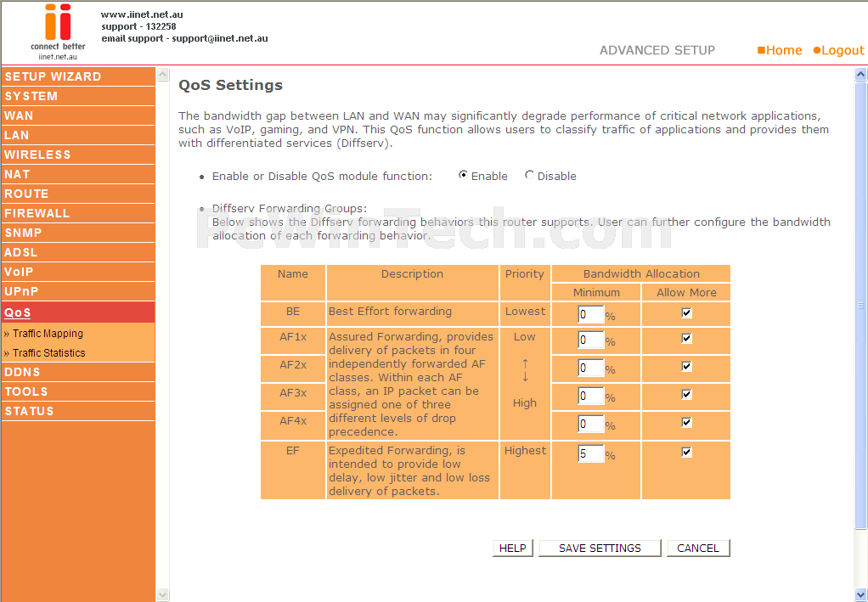Click the EF name cell
This screenshot has width=868, height=602.
(293, 470)
